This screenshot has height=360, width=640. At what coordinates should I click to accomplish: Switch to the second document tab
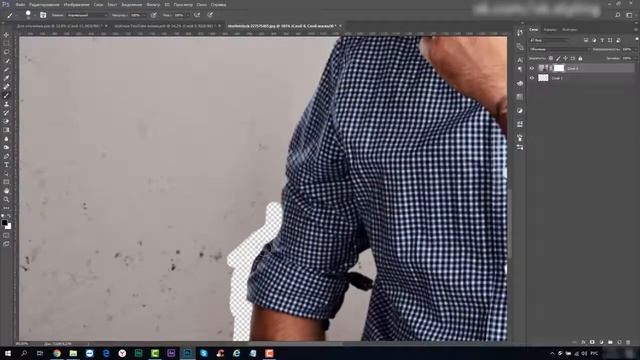click(x=164, y=26)
